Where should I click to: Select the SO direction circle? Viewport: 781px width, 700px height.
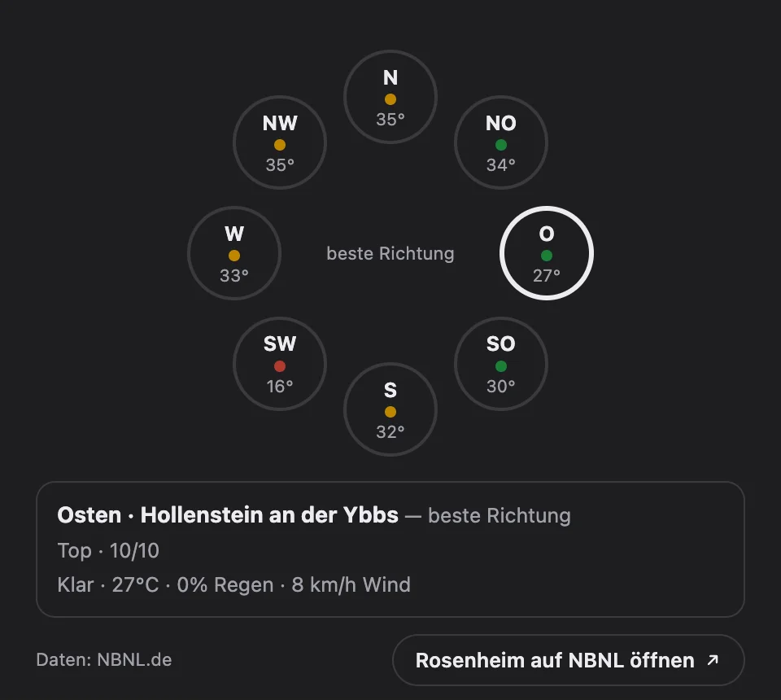(x=501, y=364)
